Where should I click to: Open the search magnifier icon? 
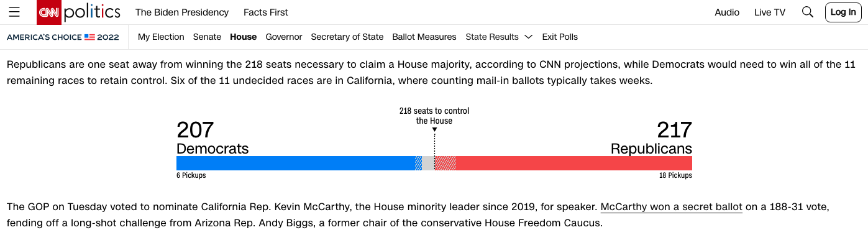(x=807, y=12)
